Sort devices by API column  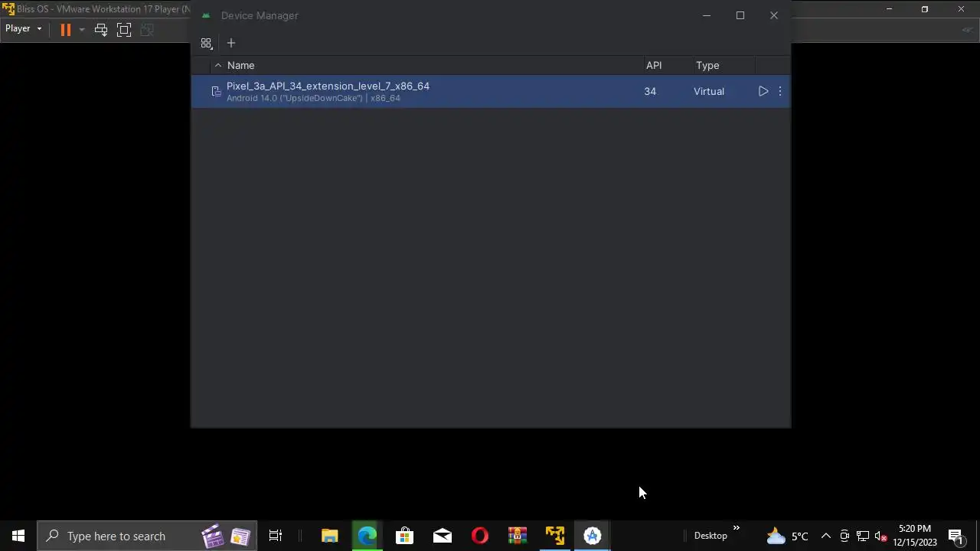654,65
